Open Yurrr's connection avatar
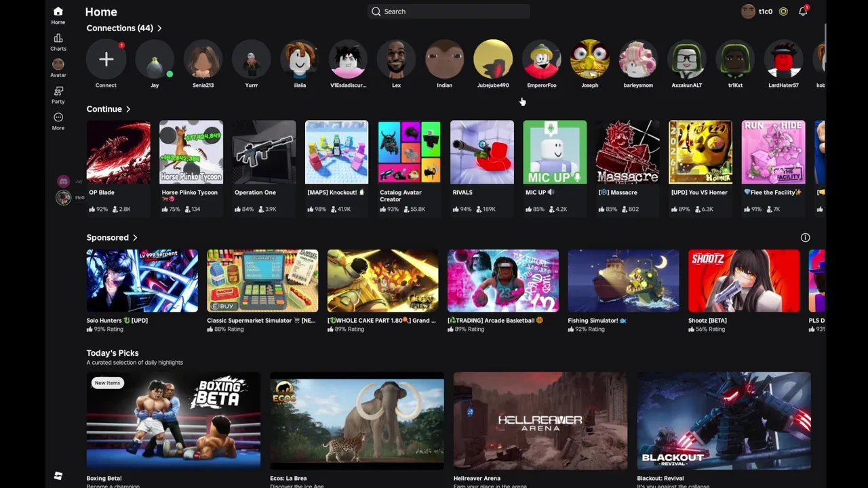 (x=252, y=60)
